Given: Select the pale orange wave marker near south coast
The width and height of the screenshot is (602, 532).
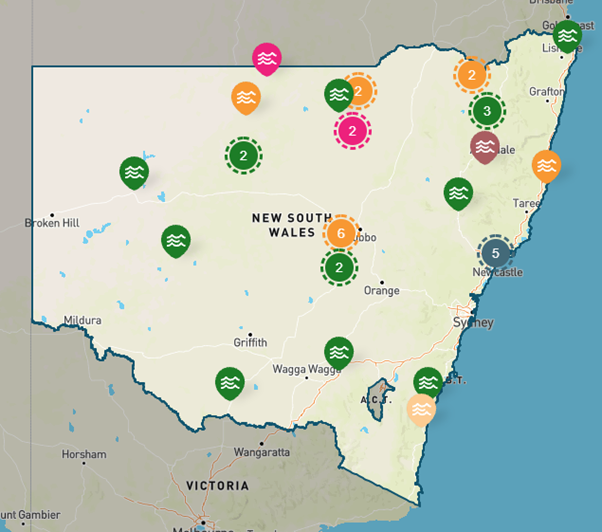Looking at the screenshot, I should (422, 409).
